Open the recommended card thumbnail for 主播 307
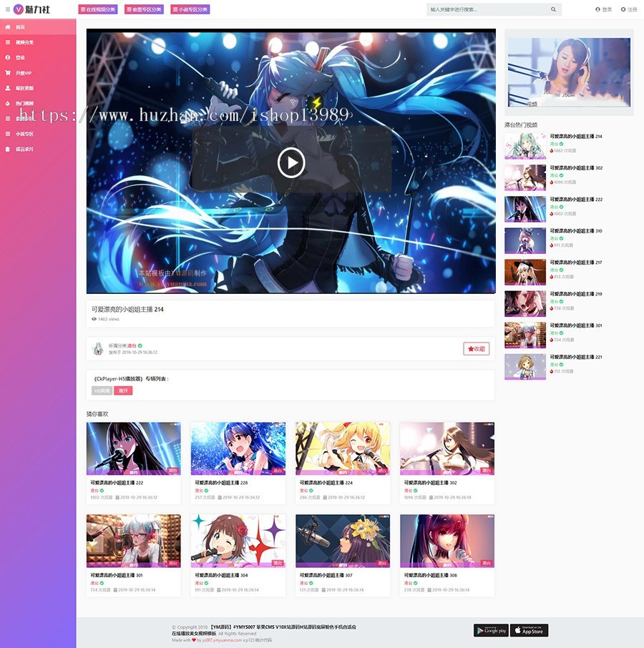This screenshot has height=648, width=644. point(343,541)
